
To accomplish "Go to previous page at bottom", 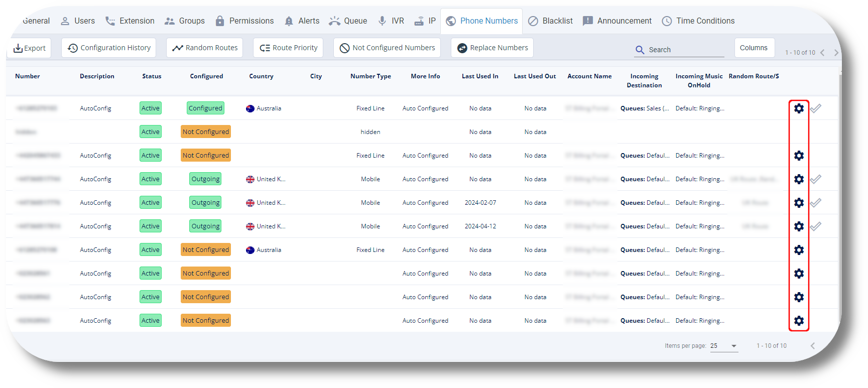I will [812, 346].
